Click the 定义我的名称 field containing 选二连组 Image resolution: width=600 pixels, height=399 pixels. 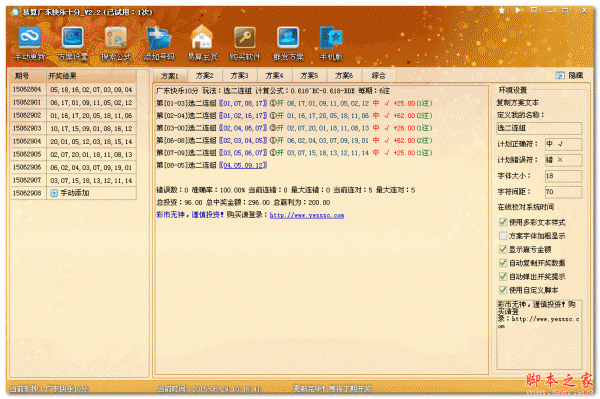[x=539, y=128]
